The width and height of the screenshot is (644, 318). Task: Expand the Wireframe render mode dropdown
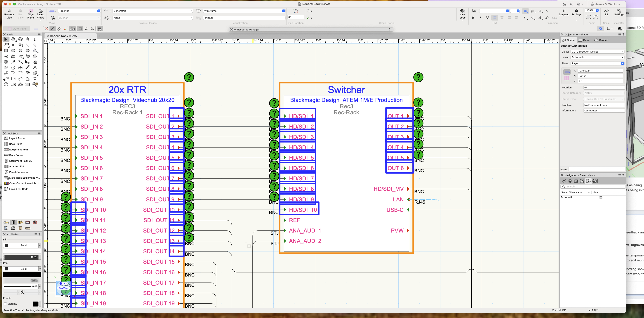pyautogui.click(x=283, y=11)
